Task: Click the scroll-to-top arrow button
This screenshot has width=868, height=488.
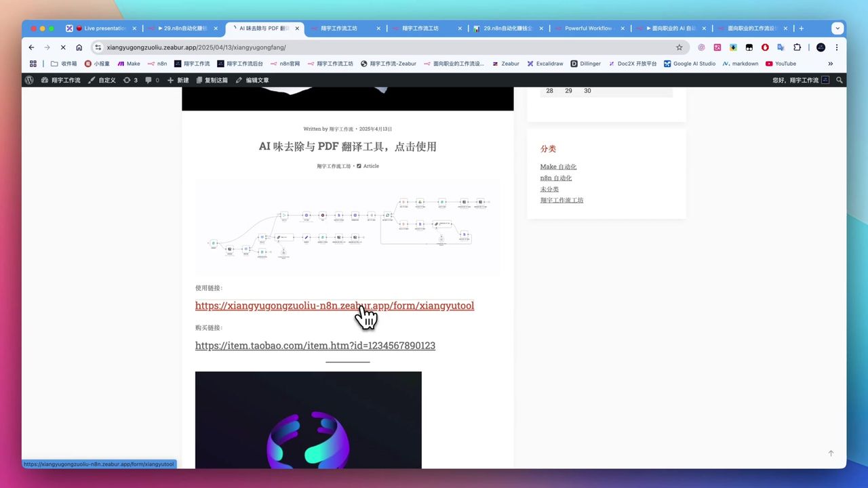Action: (831, 453)
